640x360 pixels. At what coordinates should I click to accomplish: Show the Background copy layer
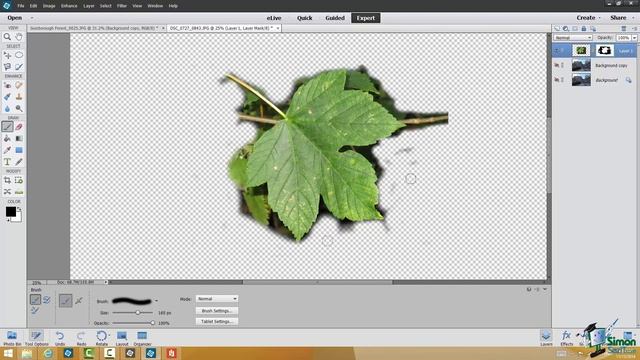pos(557,65)
